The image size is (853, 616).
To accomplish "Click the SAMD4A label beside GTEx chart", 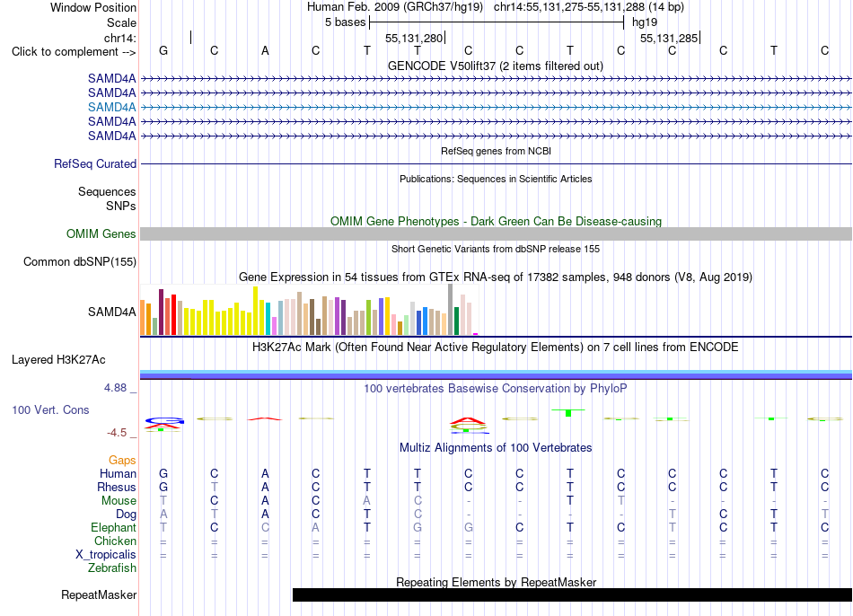I will [x=112, y=312].
